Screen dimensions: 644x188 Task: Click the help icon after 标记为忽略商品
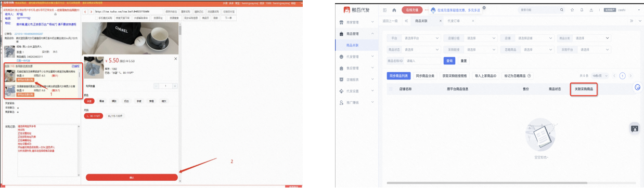530,76
